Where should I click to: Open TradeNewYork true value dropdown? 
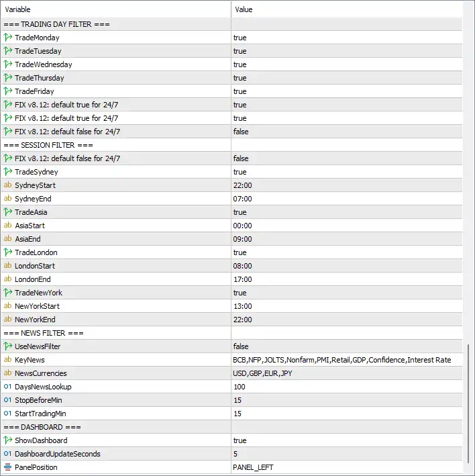click(347, 293)
